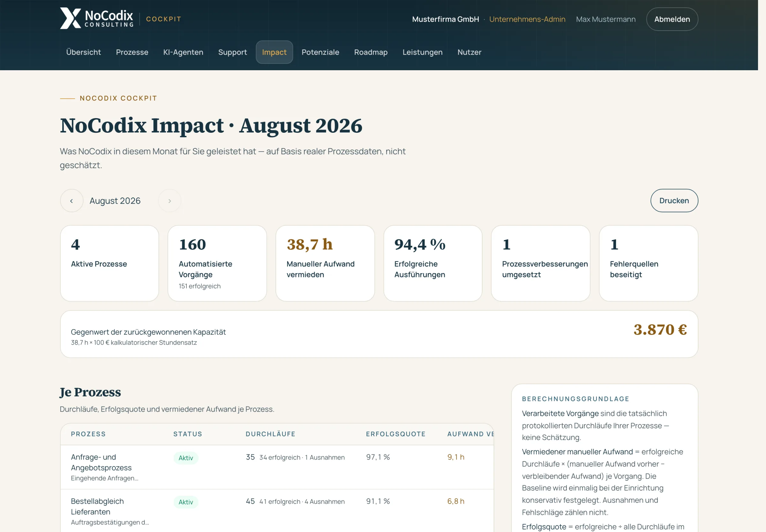Select the Support tab
This screenshot has width=766, height=532.
click(232, 52)
